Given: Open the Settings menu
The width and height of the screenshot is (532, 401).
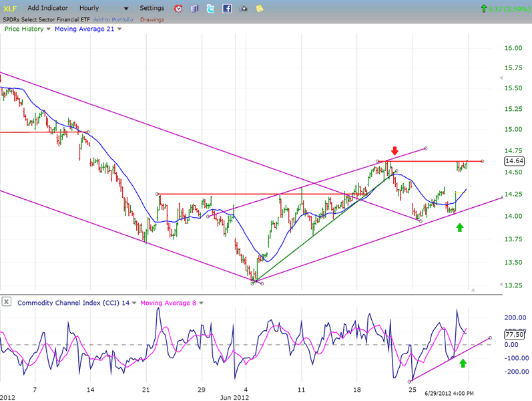Looking at the screenshot, I should click(x=152, y=8).
